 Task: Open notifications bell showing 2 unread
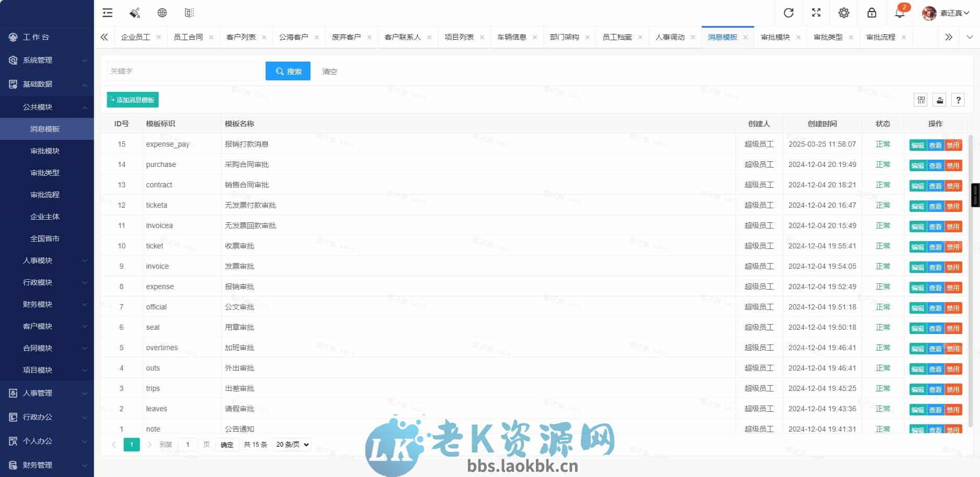(x=899, y=13)
